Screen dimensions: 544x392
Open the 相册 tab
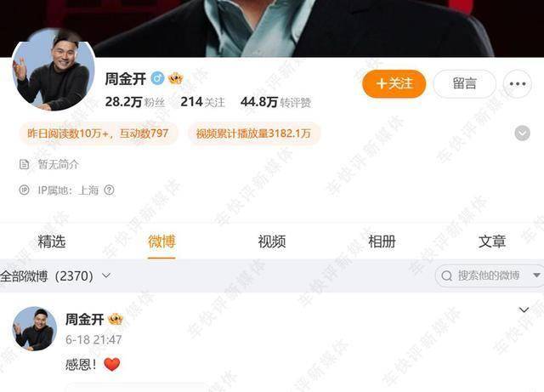click(x=382, y=241)
